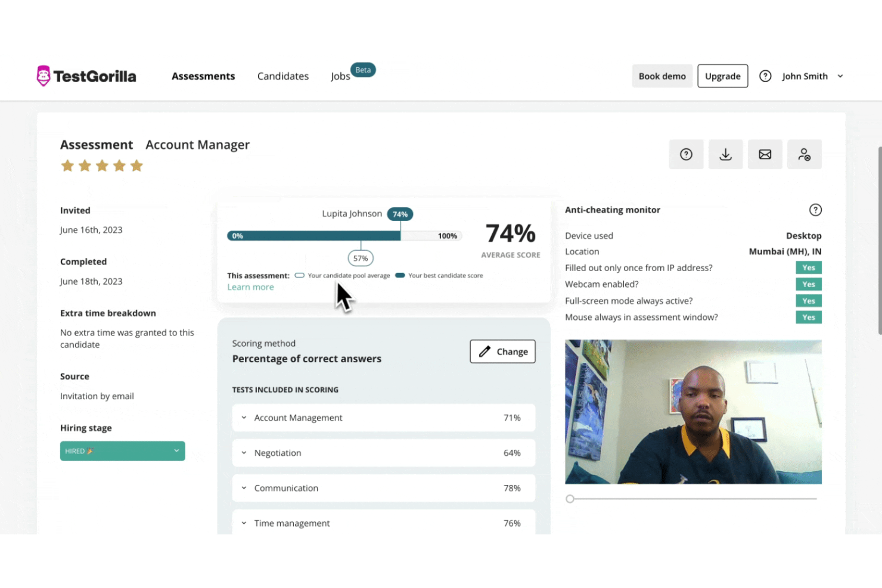Open the John Smith account menu
The image size is (882, 588).
click(812, 76)
